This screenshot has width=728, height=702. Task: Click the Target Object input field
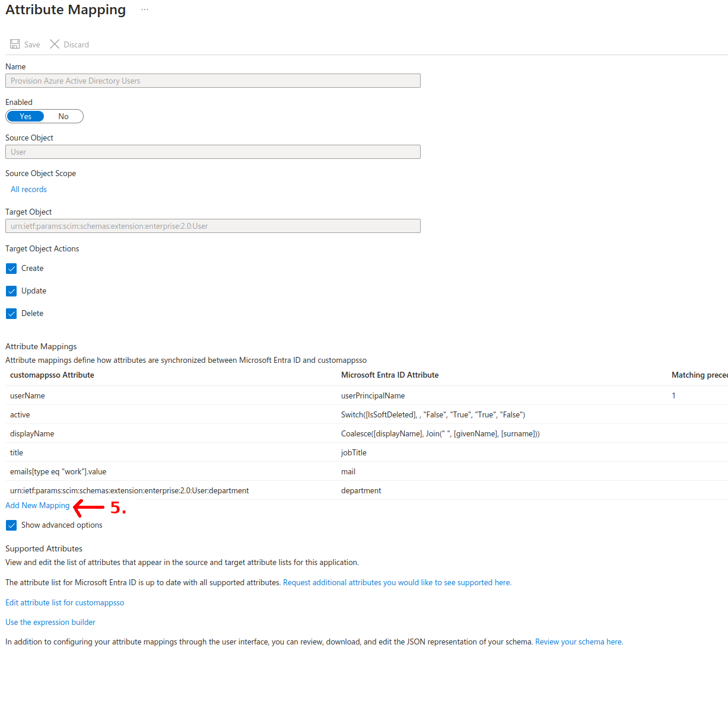click(x=212, y=226)
